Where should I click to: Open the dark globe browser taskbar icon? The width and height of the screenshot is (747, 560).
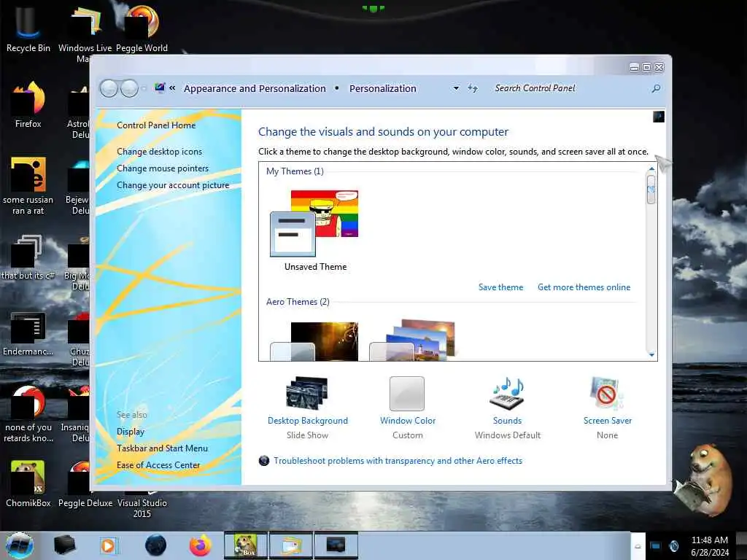pyautogui.click(x=155, y=545)
